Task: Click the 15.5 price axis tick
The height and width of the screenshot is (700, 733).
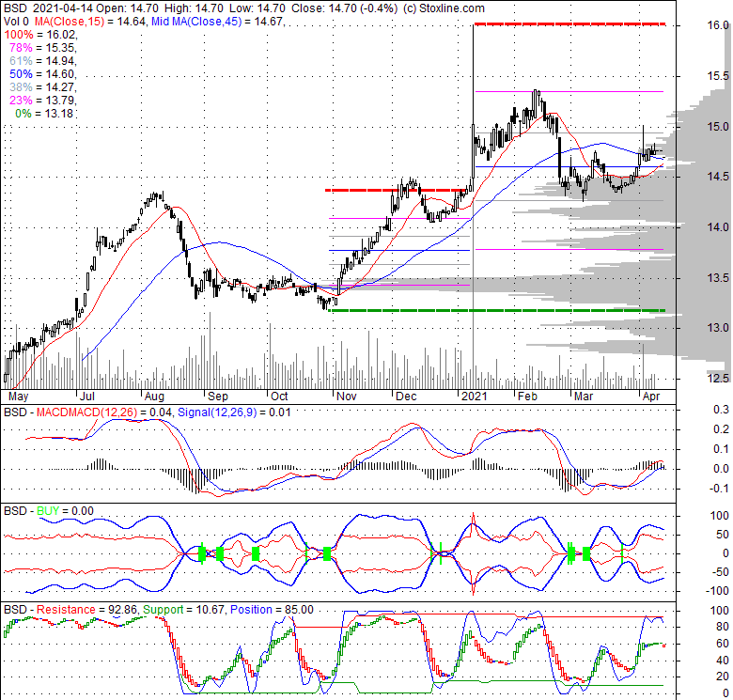Action: [718, 76]
